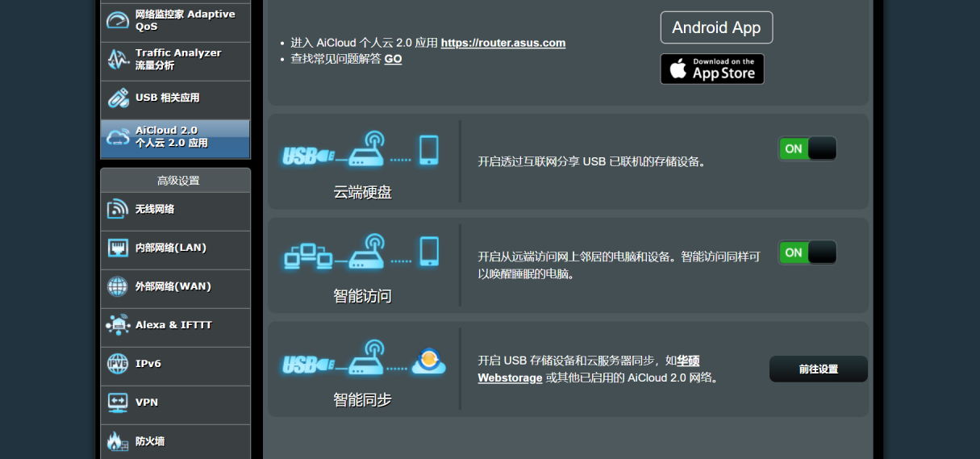
Task: Click the USB 相关应用 icon
Action: (x=118, y=98)
